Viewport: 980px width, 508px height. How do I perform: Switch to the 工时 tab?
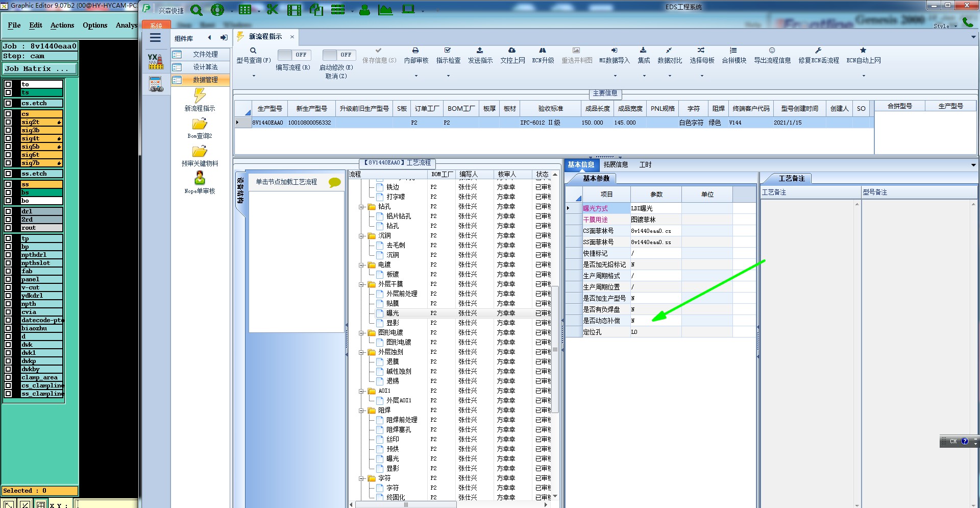pyautogui.click(x=645, y=164)
